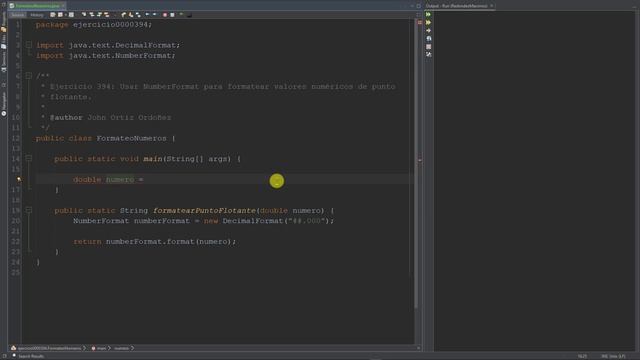This screenshot has width=640, height=360.
Task: Click '@author John Ortiz Ordoñez' text
Action: tap(110, 118)
